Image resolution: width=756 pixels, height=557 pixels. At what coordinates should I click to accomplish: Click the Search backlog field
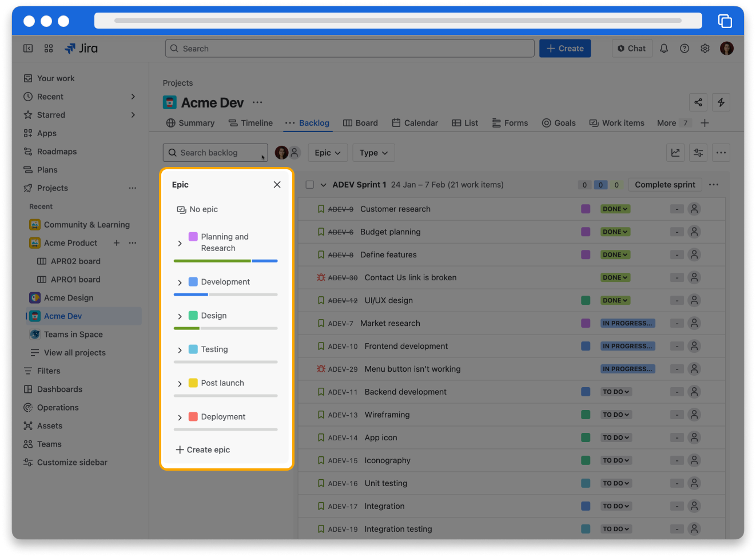coord(215,153)
